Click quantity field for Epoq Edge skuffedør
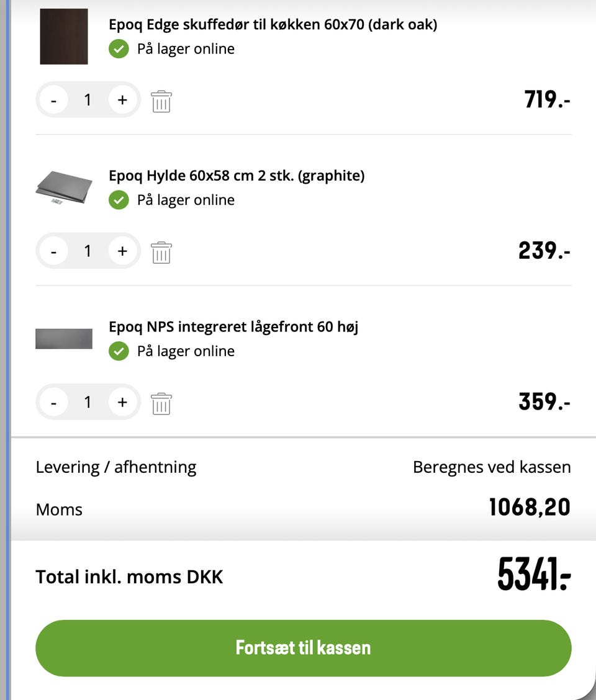Image resolution: width=596 pixels, height=700 pixels. pyautogui.click(x=88, y=100)
